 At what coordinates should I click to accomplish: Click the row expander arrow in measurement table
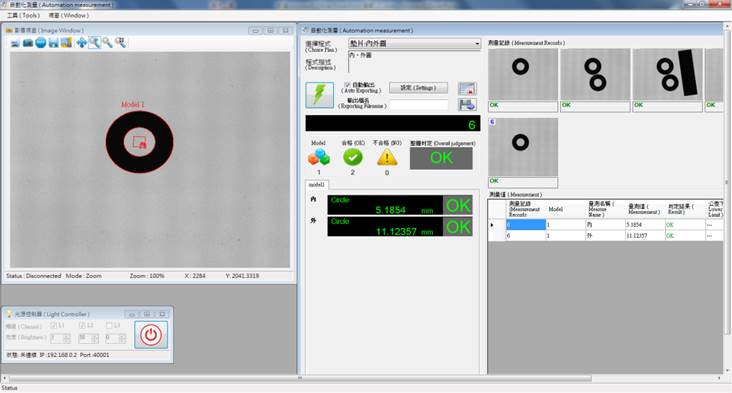[492, 225]
